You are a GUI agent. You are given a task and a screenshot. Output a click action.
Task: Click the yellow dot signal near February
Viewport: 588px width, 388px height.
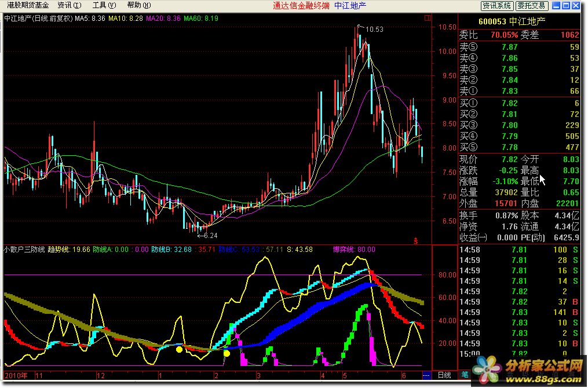[227, 353]
